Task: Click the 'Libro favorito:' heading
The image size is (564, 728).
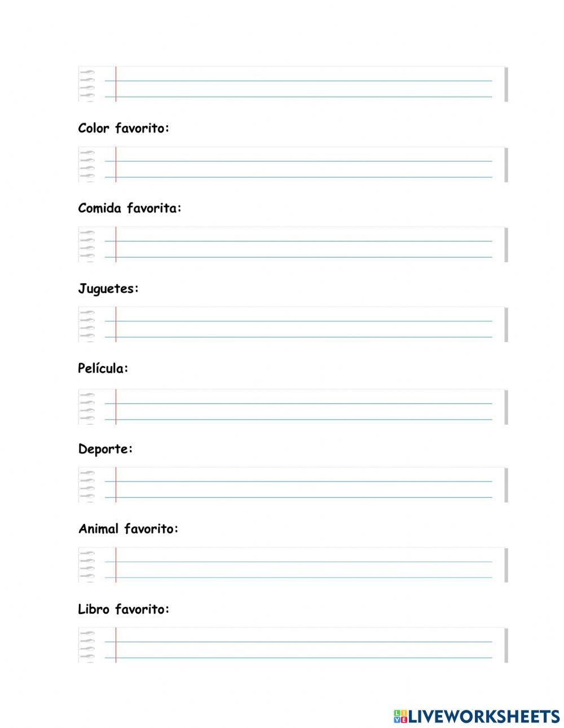Action: [x=124, y=610]
